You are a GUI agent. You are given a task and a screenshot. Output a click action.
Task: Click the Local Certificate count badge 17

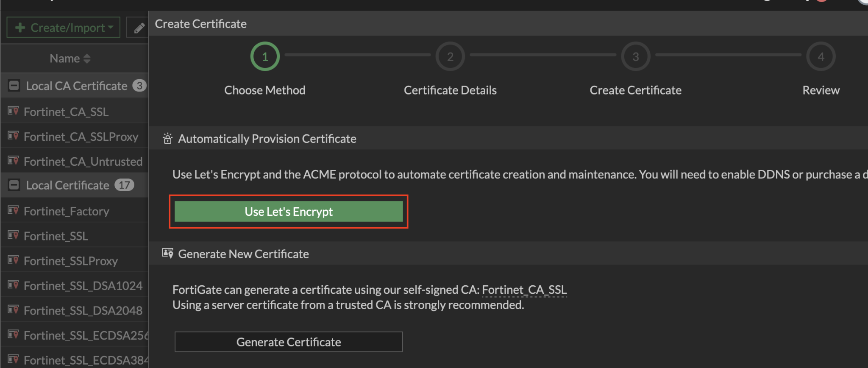(x=124, y=185)
